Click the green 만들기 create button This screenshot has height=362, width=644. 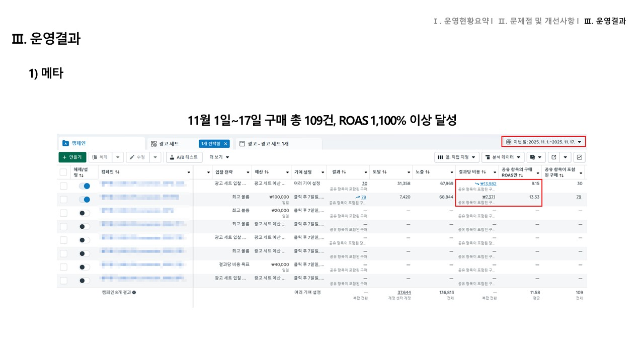(x=73, y=157)
